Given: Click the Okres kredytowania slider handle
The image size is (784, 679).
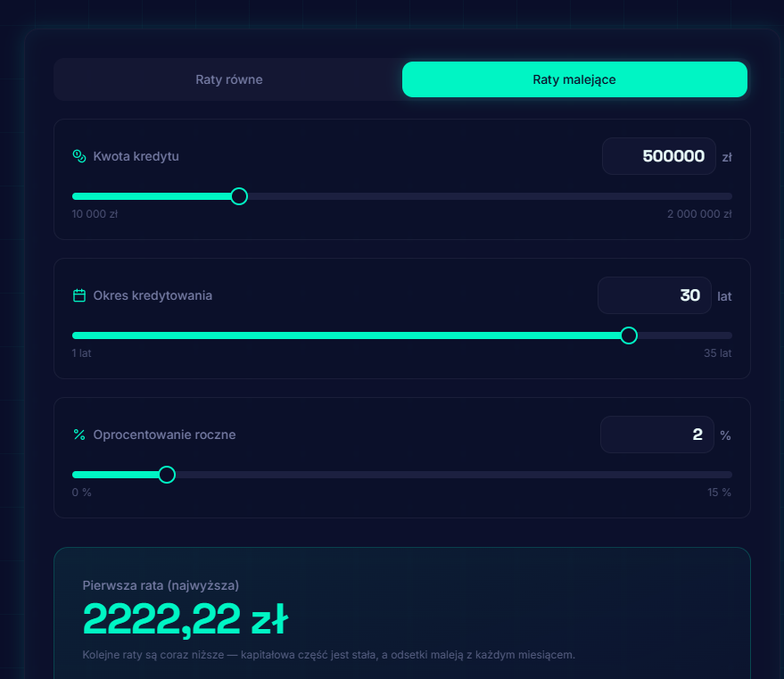Looking at the screenshot, I should pos(629,335).
